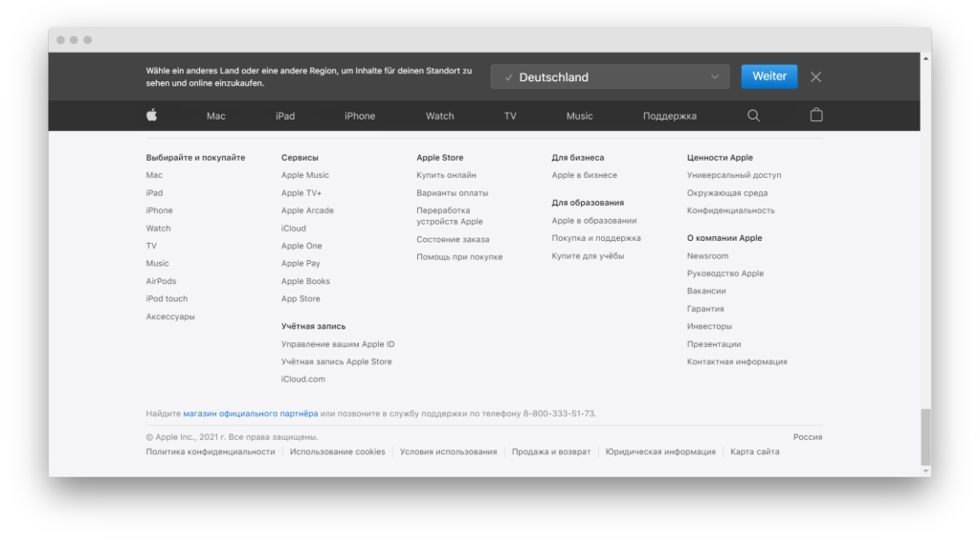Viewport: 980px width, 546px height.
Task: Open the Mac navigation menu item
Action: (215, 117)
